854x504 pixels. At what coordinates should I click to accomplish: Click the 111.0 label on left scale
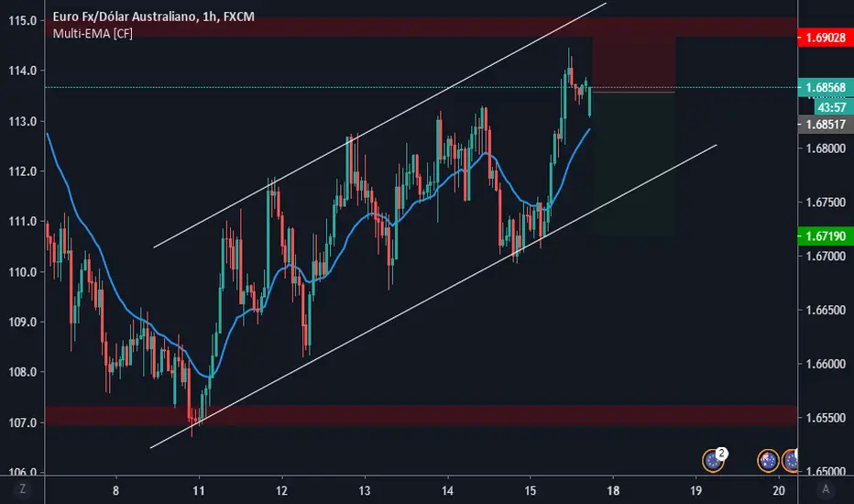point(23,222)
